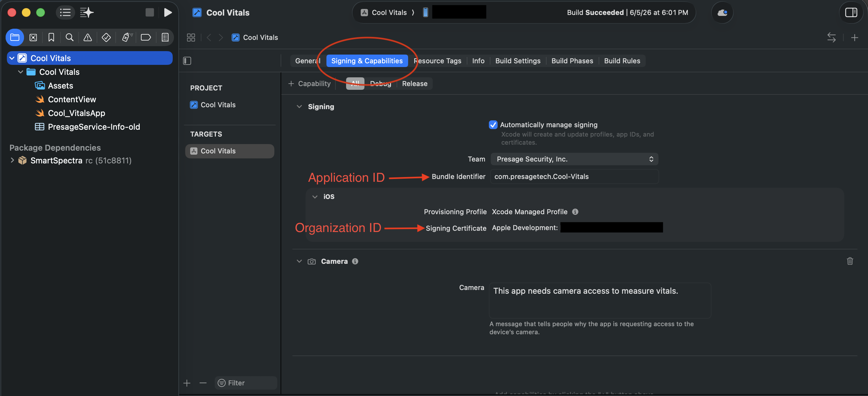Switch to the Resource Tags tab
Image resolution: width=868 pixels, height=396 pixels.
coord(437,61)
